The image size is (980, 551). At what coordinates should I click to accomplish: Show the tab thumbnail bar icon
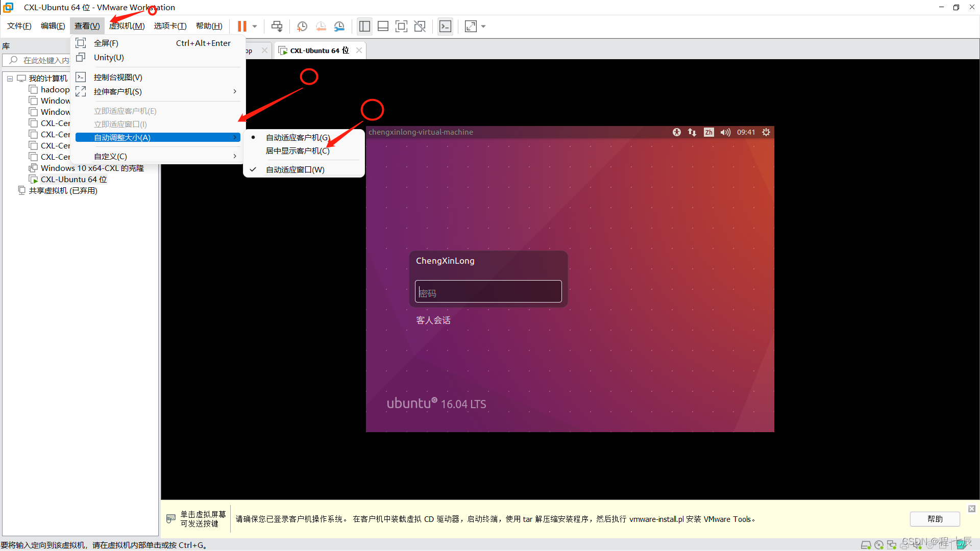pos(383,26)
